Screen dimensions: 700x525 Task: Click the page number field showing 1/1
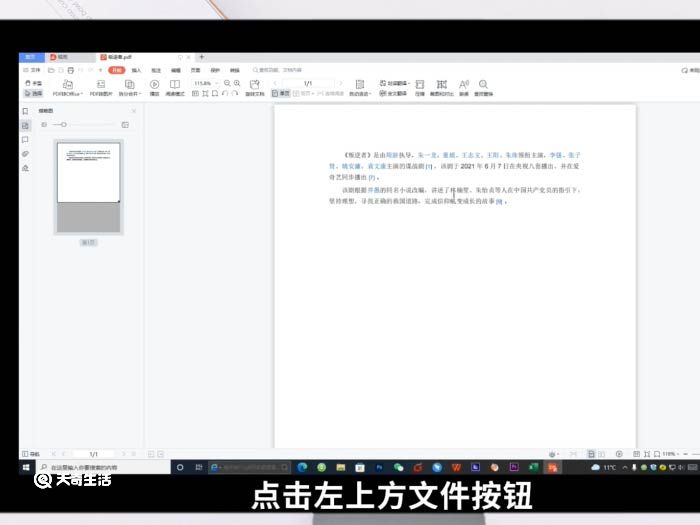point(308,83)
